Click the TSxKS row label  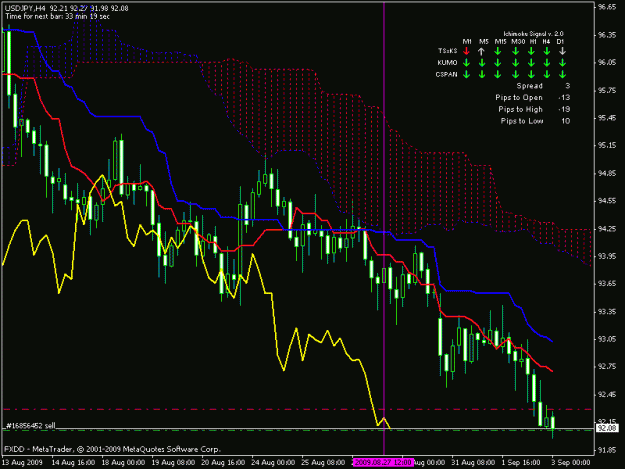tap(447, 51)
